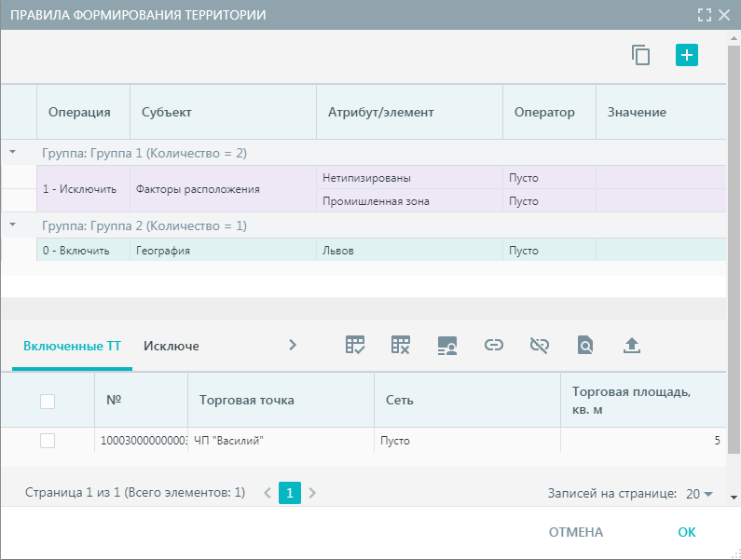Select Промишленная зона cell
741x560 pixels.
point(410,201)
